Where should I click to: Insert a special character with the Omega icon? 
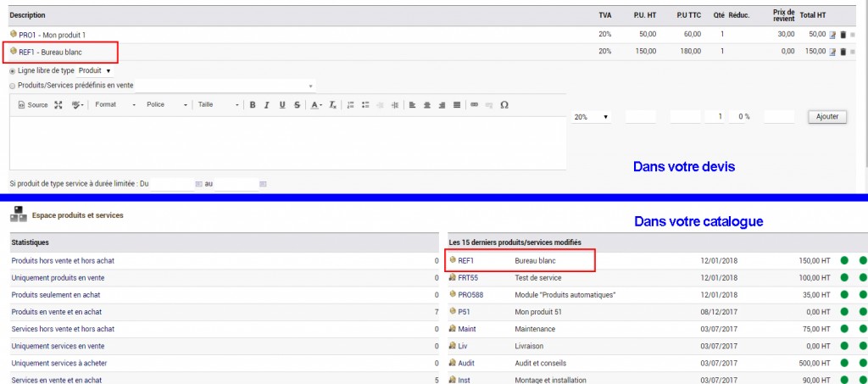pyautogui.click(x=504, y=105)
